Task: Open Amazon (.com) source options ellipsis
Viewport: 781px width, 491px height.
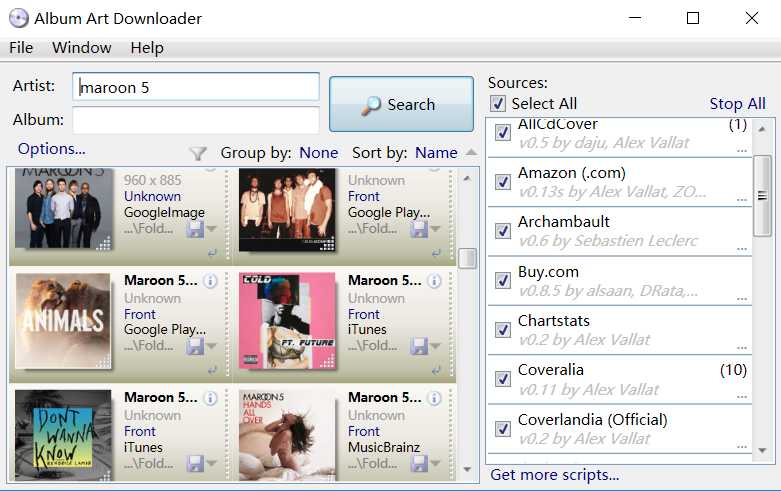Action: pyautogui.click(x=742, y=199)
